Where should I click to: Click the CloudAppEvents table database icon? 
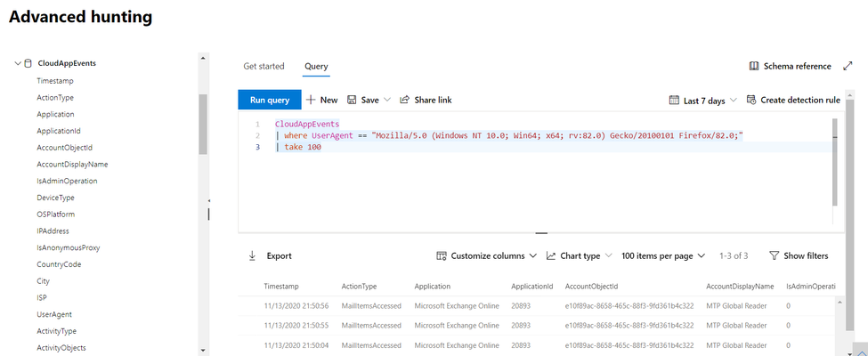coord(28,63)
